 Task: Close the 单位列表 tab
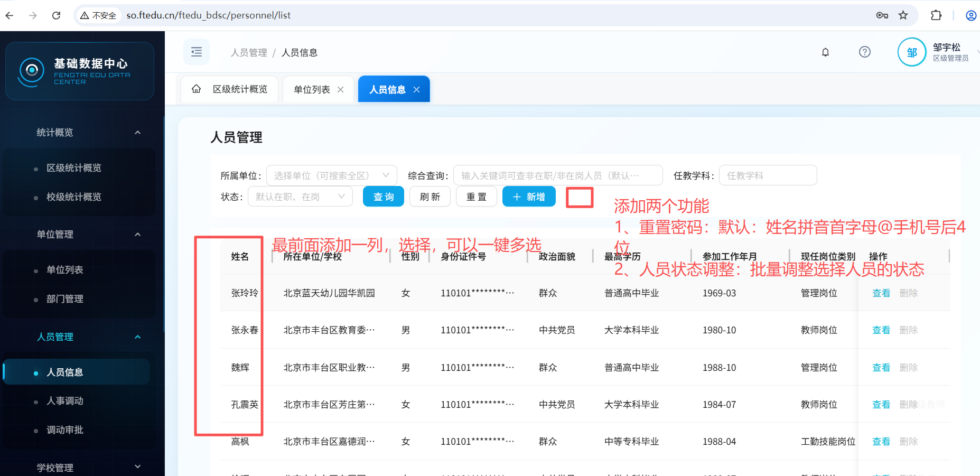pos(341,90)
